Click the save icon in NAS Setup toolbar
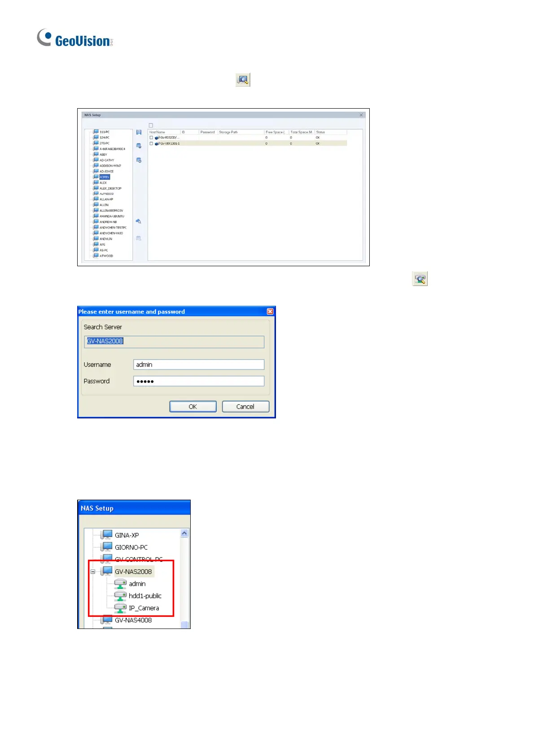Image resolution: width=534 pixels, height=756 pixels. pyautogui.click(x=139, y=132)
